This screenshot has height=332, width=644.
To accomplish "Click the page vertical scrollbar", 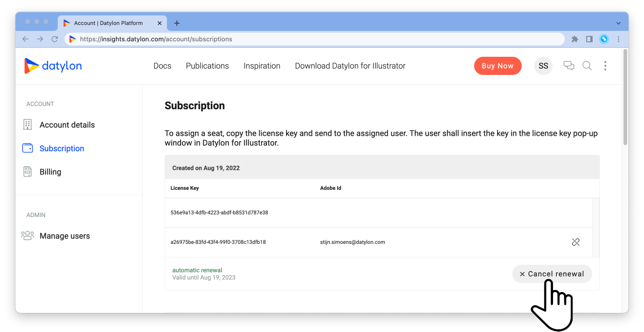I will [x=625, y=98].
